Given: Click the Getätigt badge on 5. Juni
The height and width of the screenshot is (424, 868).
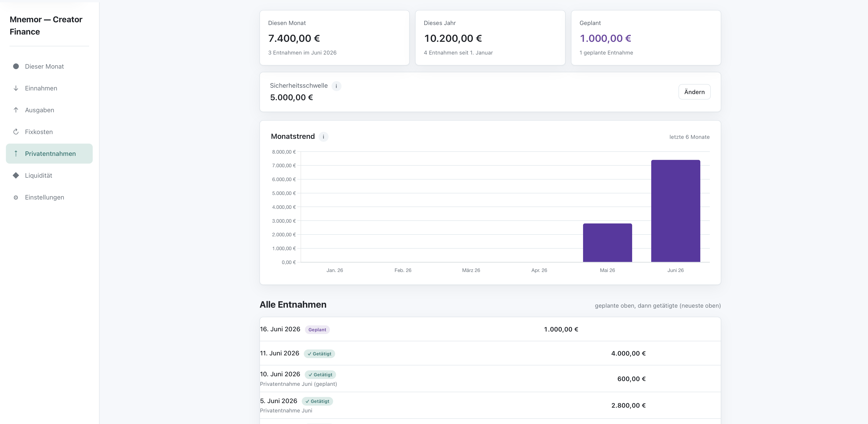Looking at the screenshot, I should click(x=317, y=402).
